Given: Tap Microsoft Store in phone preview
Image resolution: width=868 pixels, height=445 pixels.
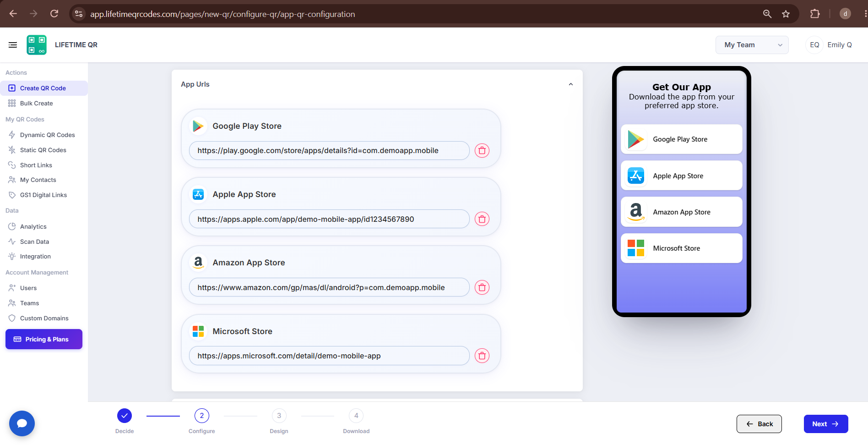Looking at the screenshot, I should point(681,248).
